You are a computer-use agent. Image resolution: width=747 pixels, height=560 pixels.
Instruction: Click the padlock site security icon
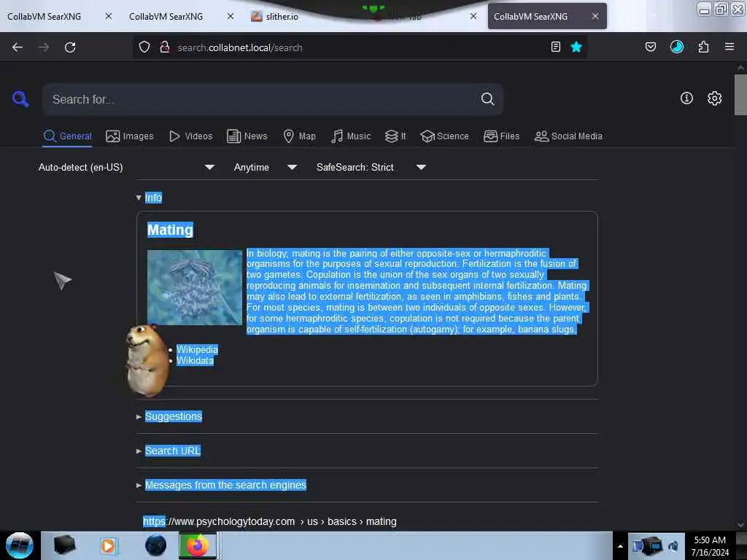(x=164, y=47)
